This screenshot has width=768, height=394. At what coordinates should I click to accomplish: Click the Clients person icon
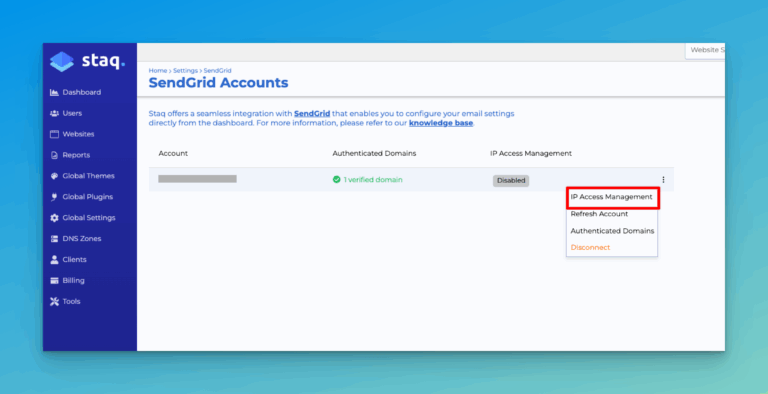(x=54, y=260)
